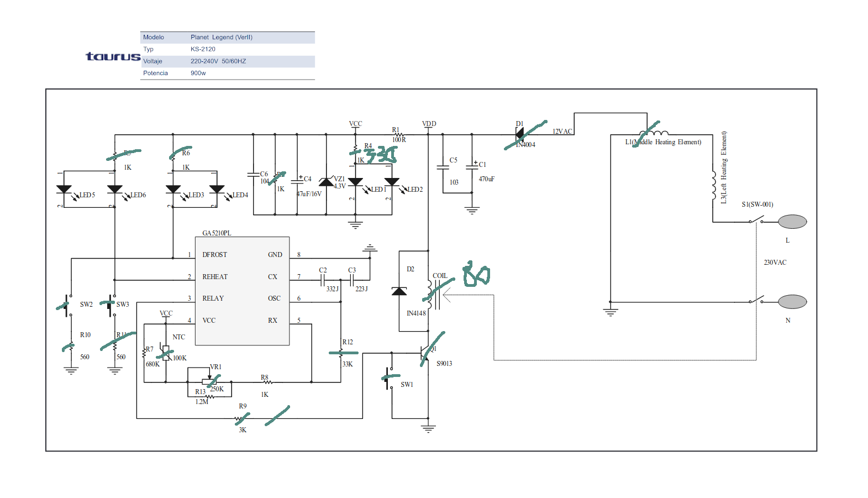The image size is (868, 498).
Task: Click the VR1 250K potentiometer
Action: click(x=209, y=381)
